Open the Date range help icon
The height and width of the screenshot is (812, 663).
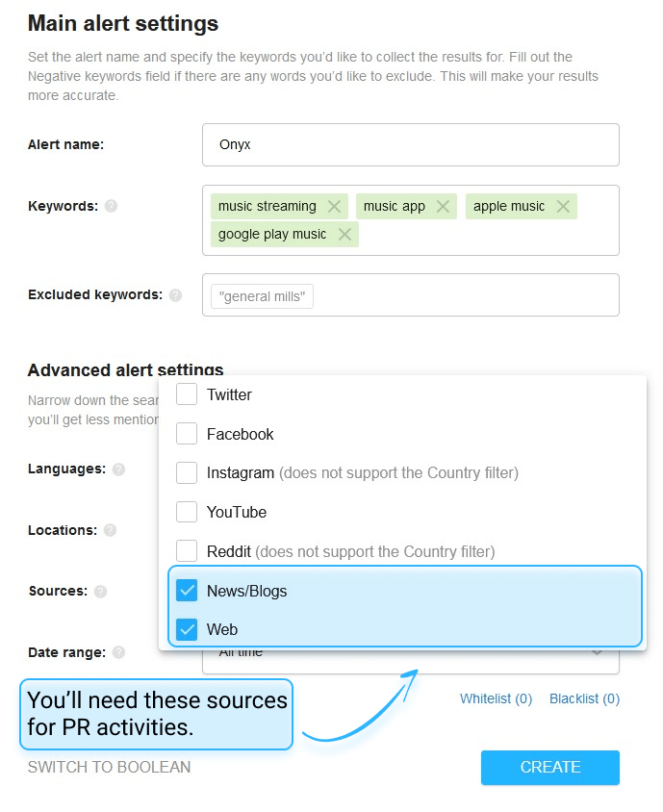(x=119, y=653)
